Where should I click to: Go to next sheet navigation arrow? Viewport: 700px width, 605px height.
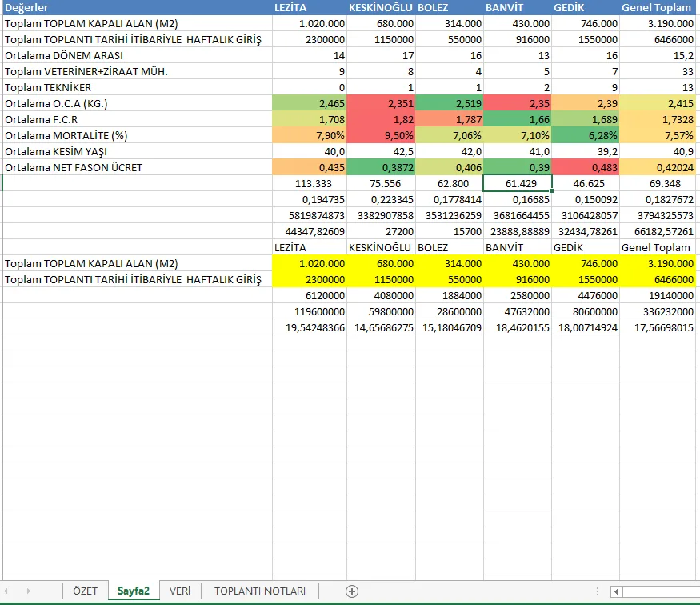coord(29,591)
